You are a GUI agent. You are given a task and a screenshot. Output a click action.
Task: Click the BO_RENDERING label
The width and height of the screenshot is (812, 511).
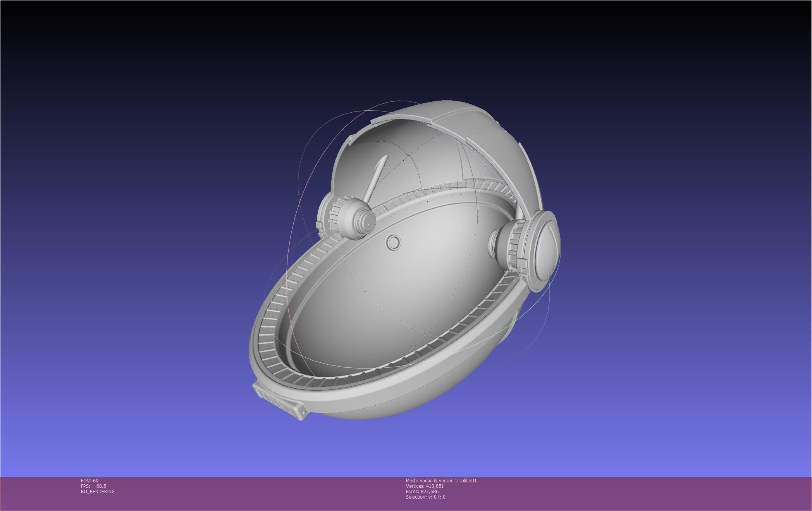click(98, 491)
